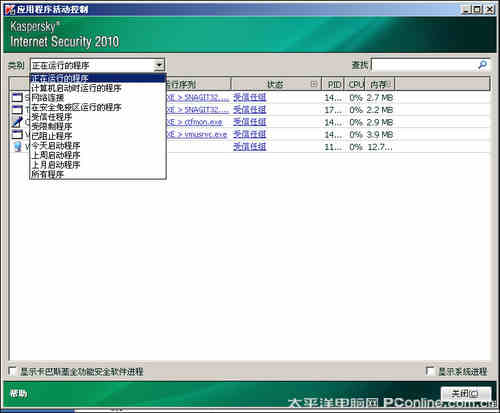Click the vmusrvc.exe sequence link

pyautogui.click(x=197, y=134)
